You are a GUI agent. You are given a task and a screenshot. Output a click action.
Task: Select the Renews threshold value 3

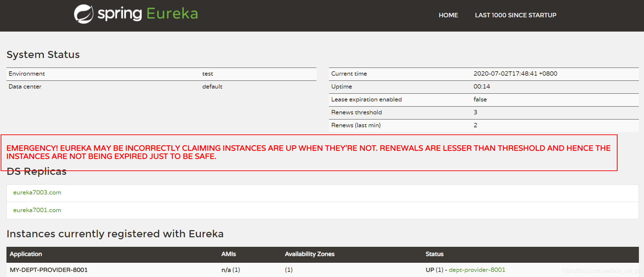475,112
